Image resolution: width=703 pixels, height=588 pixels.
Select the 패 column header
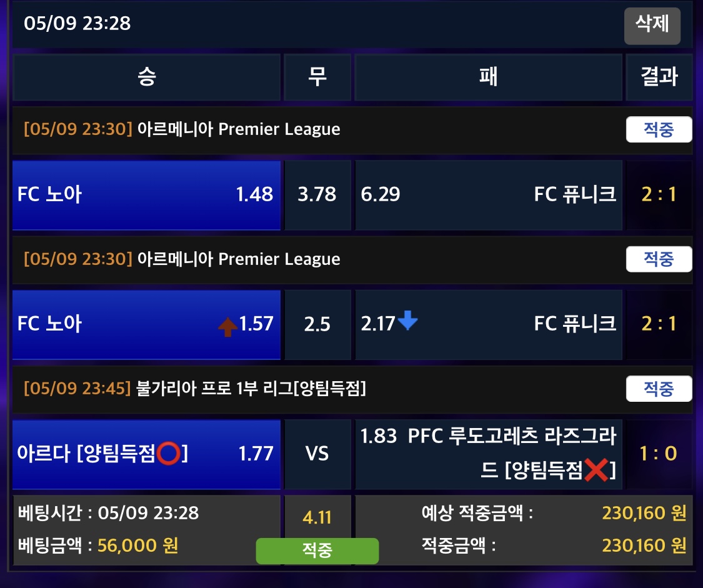point(488,77)
